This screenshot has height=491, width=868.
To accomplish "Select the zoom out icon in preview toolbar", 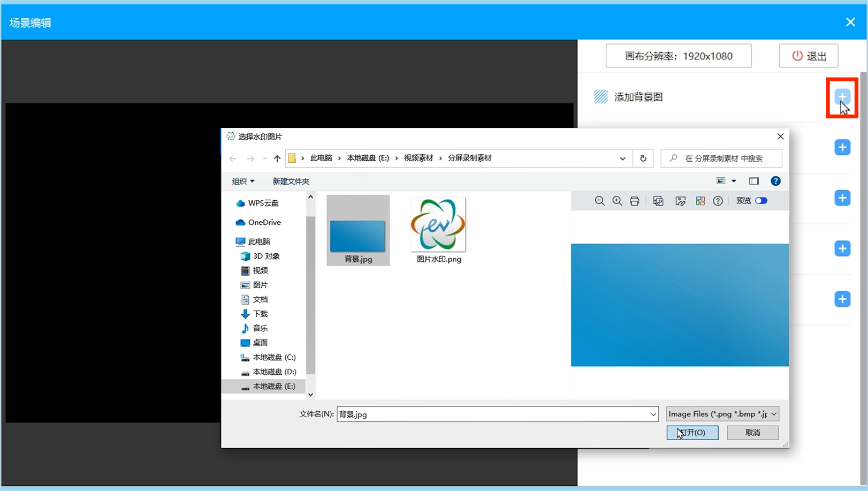I will [599, 201].
